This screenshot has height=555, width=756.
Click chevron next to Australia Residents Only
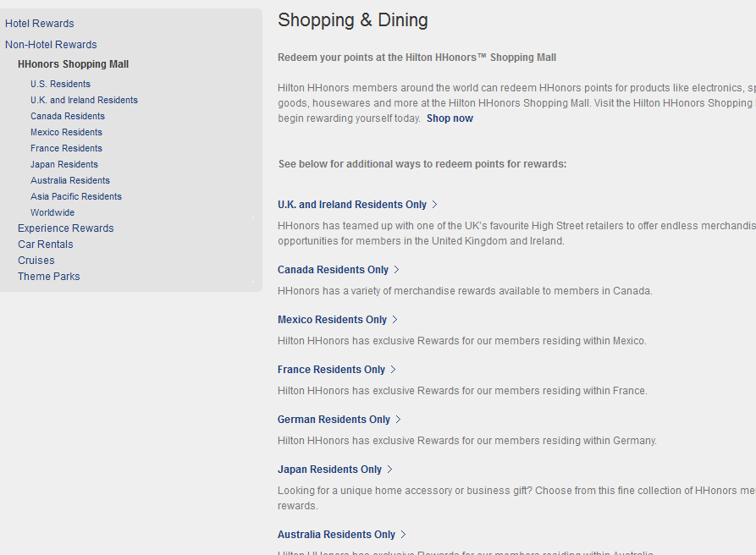tap(403, 535)
